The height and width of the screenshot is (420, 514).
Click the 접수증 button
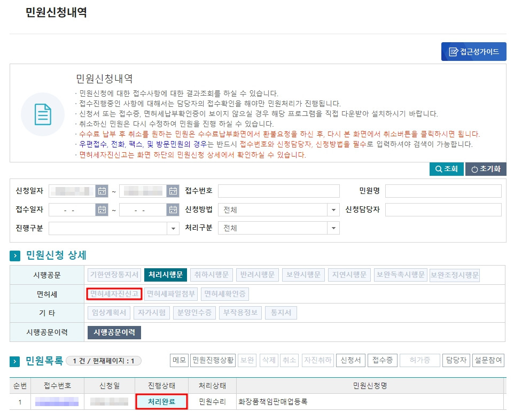pos(383,360)
